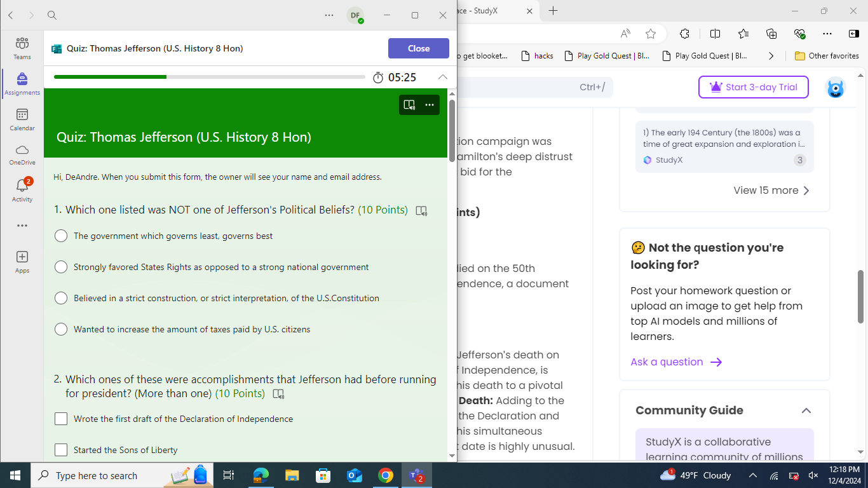Open Collections in Edge toolbar
868x488 pixels.
point(771,34)
